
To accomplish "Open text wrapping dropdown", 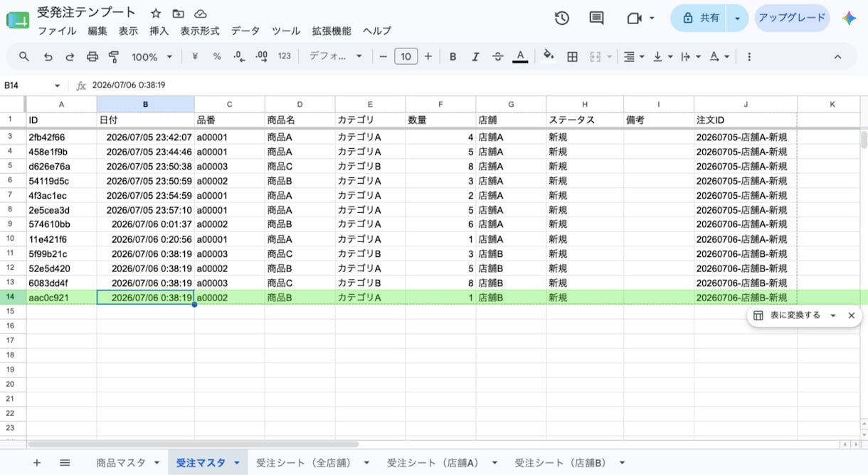I will pyautogui.click(x=690, y=56).
